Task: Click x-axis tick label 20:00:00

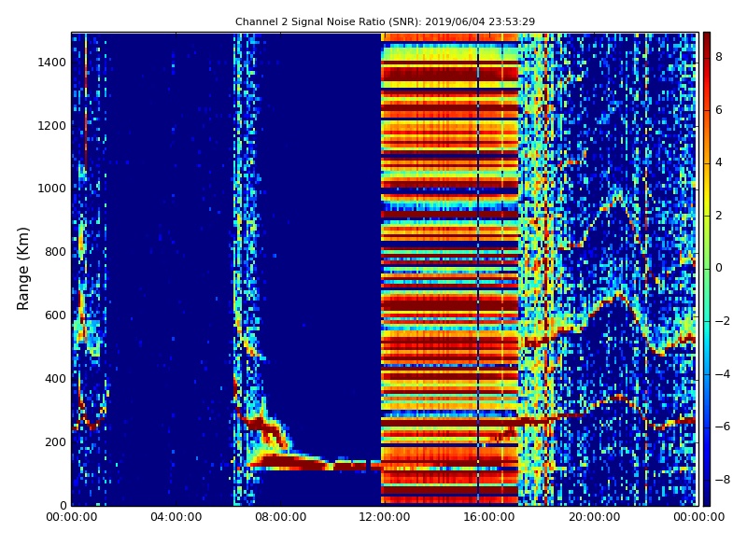Action: [594, 517]
